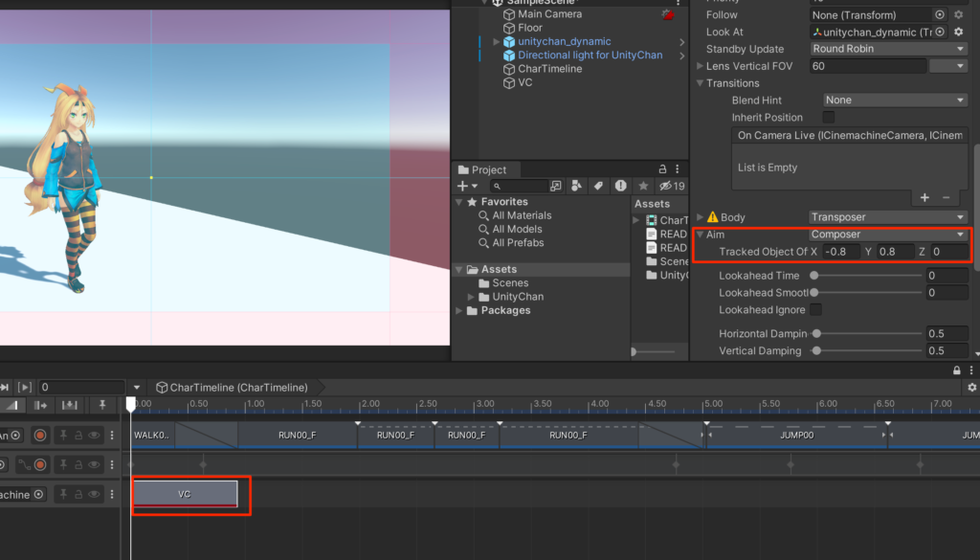
Task: Toggle the Inherit Position checkbox
Action: [829, 117]
